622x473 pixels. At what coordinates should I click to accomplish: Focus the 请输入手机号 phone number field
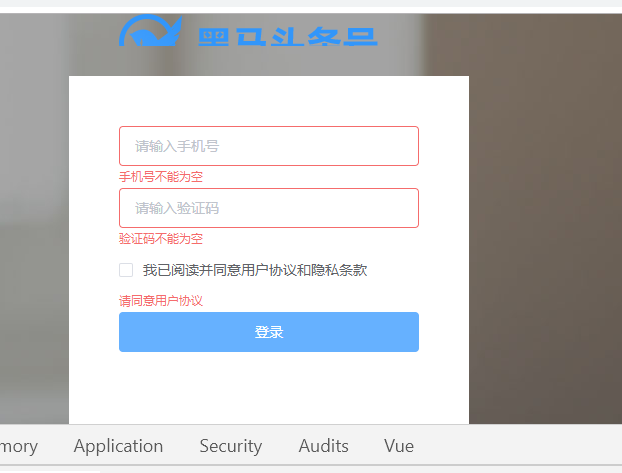269,146
